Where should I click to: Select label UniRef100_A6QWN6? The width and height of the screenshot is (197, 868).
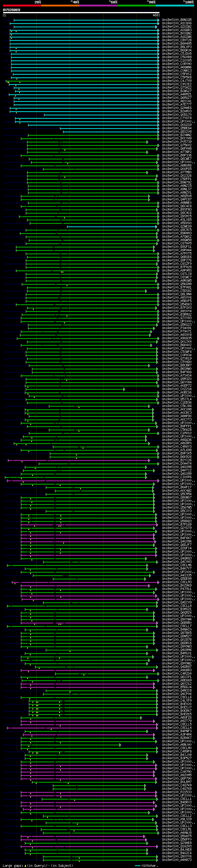[x=177, y=67]
